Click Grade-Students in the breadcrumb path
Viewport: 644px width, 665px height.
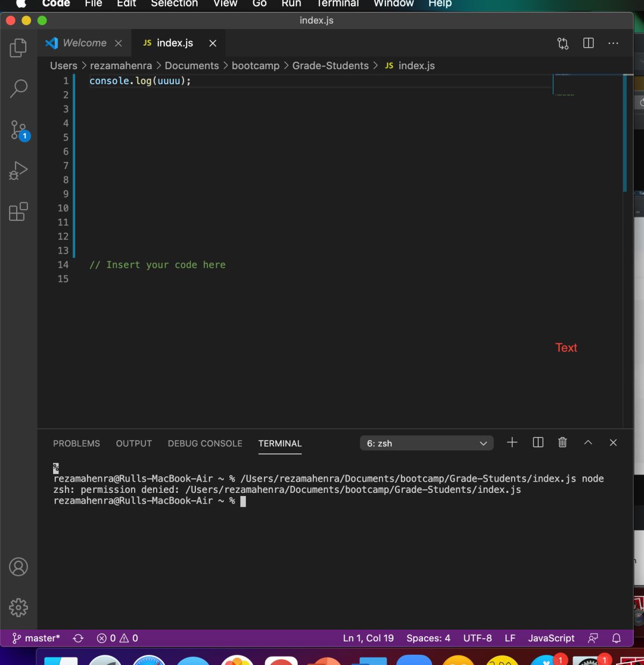point(331,65)
